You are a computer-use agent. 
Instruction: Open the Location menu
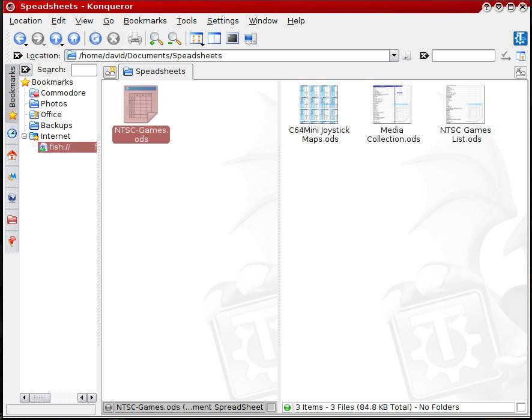(x=25, y=20)
